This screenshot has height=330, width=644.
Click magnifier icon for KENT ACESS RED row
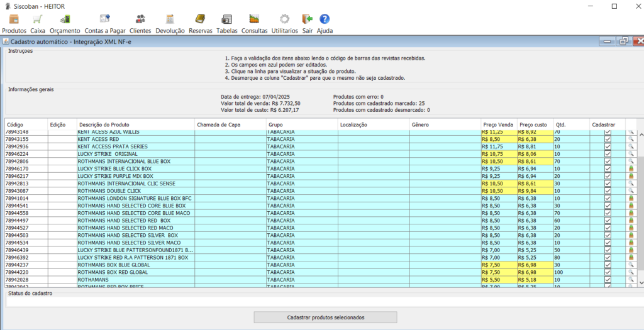(x=631, y=139)
